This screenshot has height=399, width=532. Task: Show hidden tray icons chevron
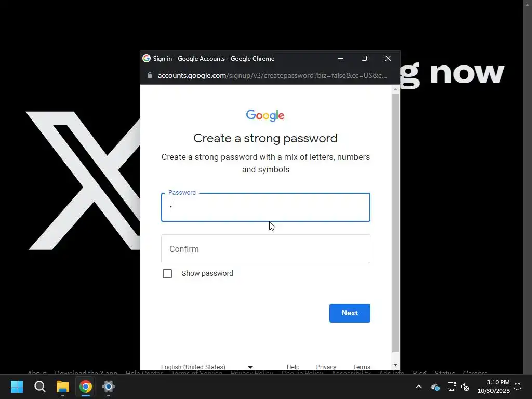(x=419, y=387)
